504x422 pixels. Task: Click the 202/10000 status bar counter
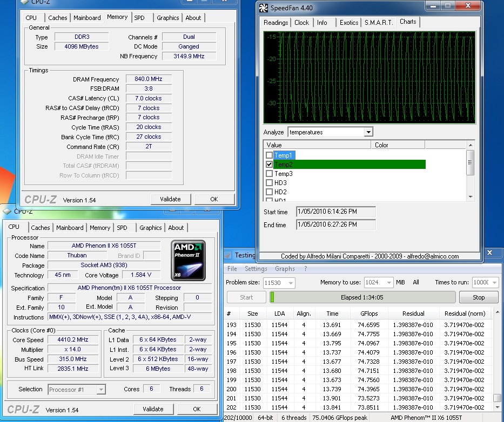tap(238, 418)
